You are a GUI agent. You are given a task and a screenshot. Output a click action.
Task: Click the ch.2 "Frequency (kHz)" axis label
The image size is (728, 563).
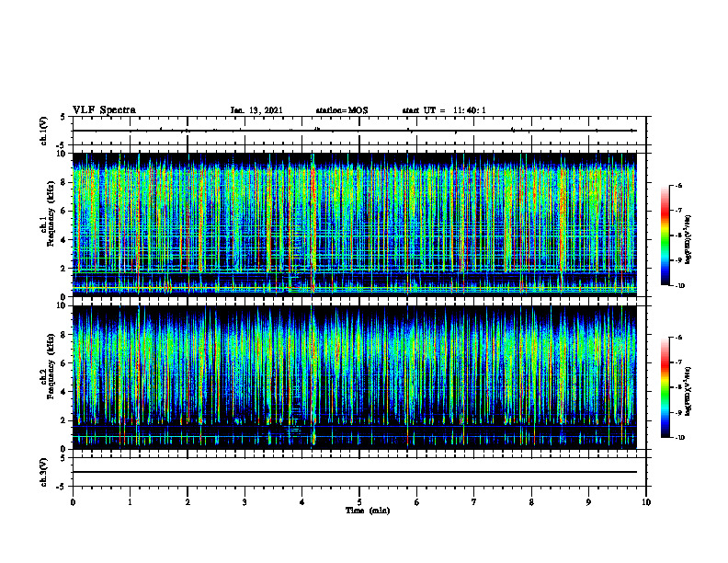51,366
